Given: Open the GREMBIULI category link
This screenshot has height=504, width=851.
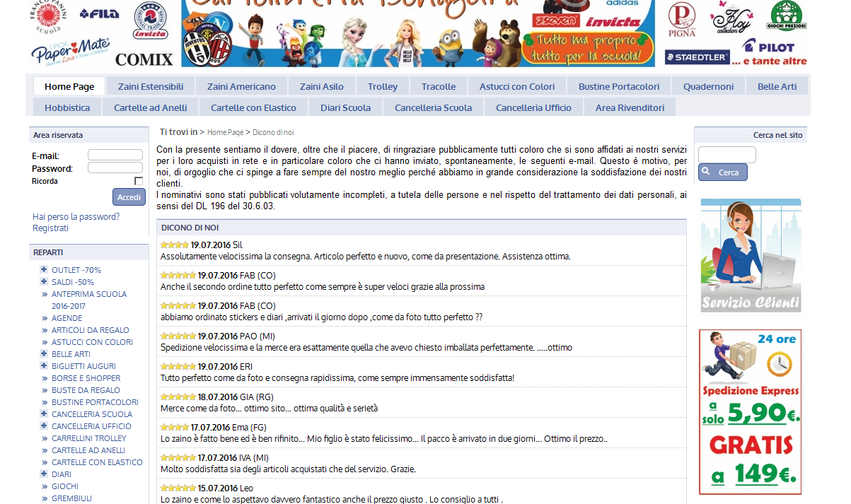Looking at the screenshot, I should click(x=71, y=498).
